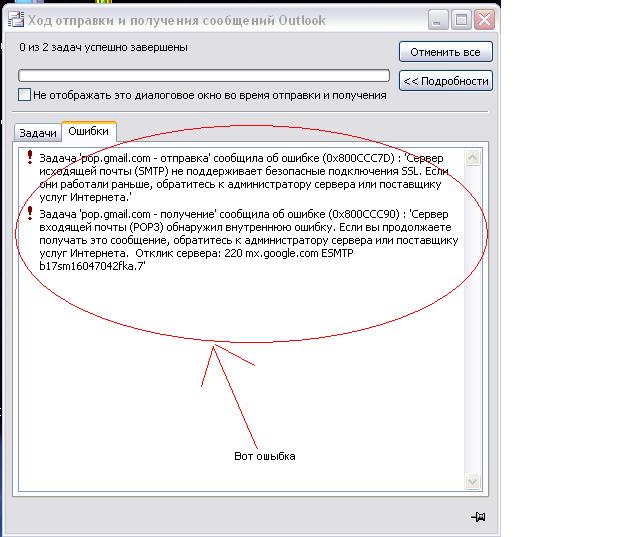Maximize the Outlook progress dialog
This screenshot has height=537, width=640.
point(460,19)
